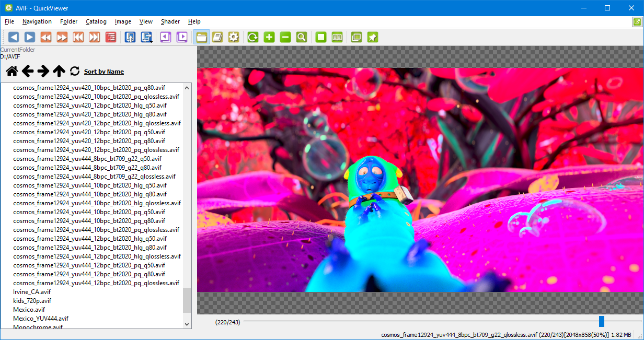
Task: Click the orange fast forward icon
Action: (x=62, y=37)
